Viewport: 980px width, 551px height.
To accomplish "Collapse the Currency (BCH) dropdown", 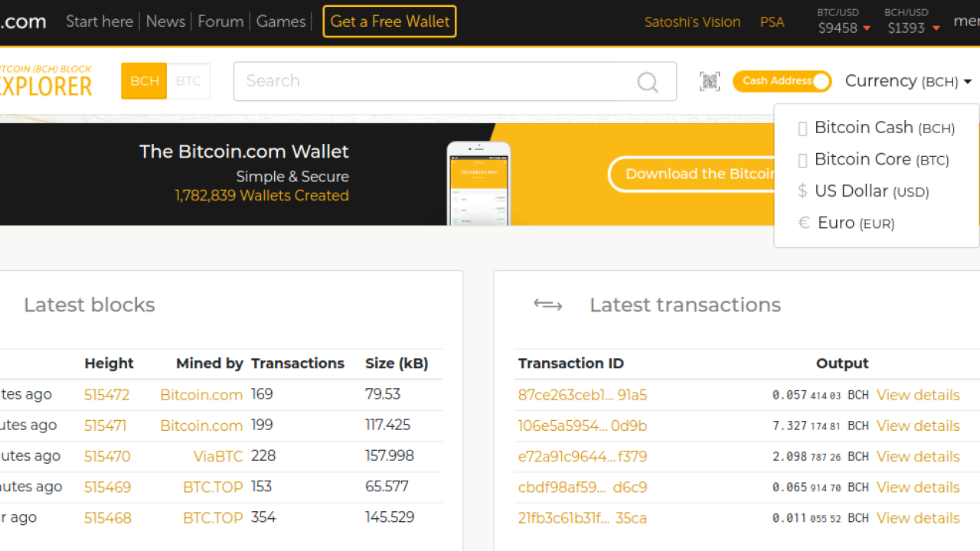I will (908, 81).
